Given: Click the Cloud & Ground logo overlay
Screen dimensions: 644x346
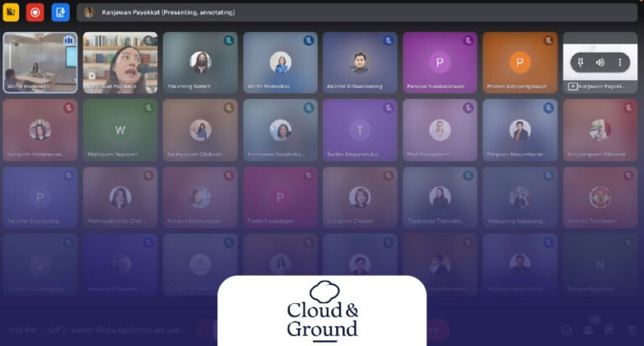Looking at the screenshot, I should pos(322,310).
